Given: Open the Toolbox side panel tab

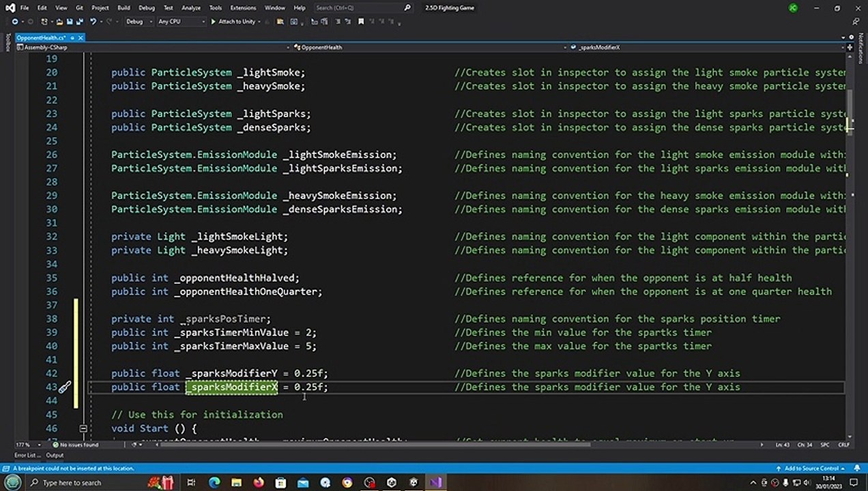Looking at the screenshot, I should pyautogui.click(x=8, y=42).
